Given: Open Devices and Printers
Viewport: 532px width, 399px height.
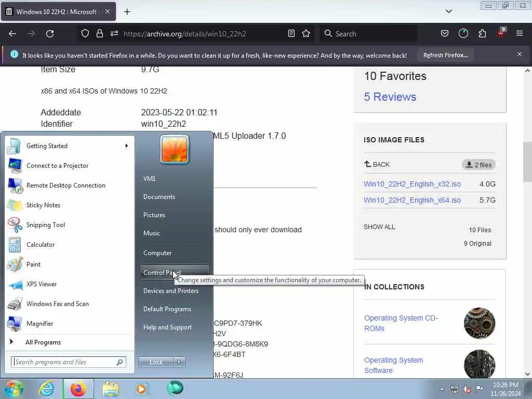Looking at the screenshot, I should (x=175, y=291).
